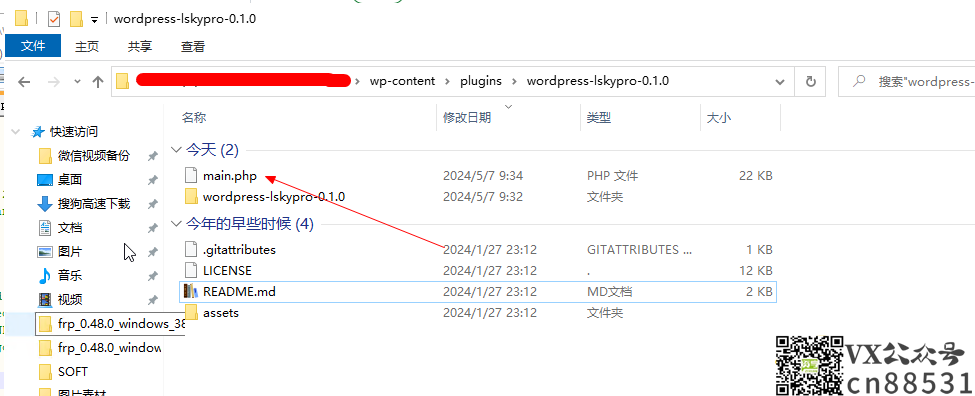
Task: Click the MD文档 type of README.md
Action: coord(610,292)
